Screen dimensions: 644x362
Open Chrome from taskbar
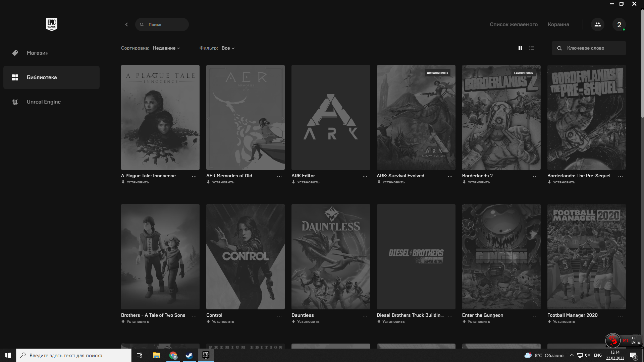click(x=173, y=355)
